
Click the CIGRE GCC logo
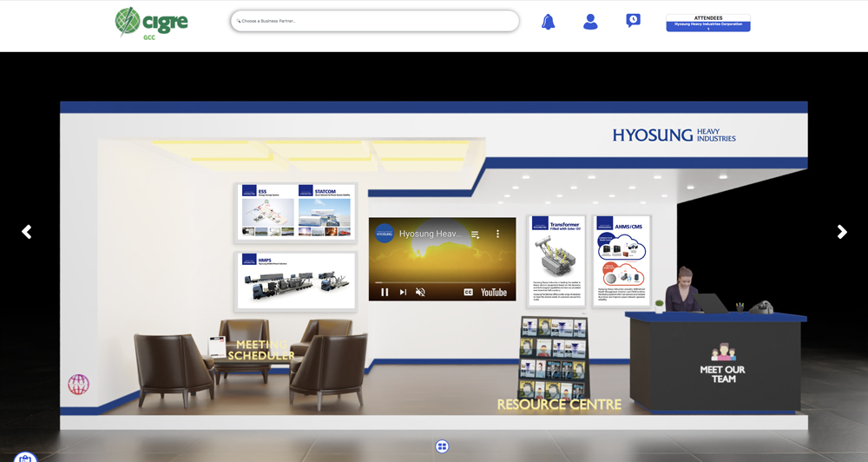(x=151, y=22)
